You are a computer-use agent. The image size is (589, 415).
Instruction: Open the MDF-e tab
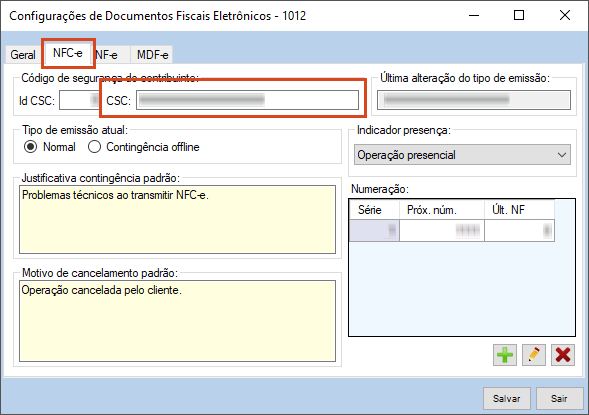coord(152,55)
